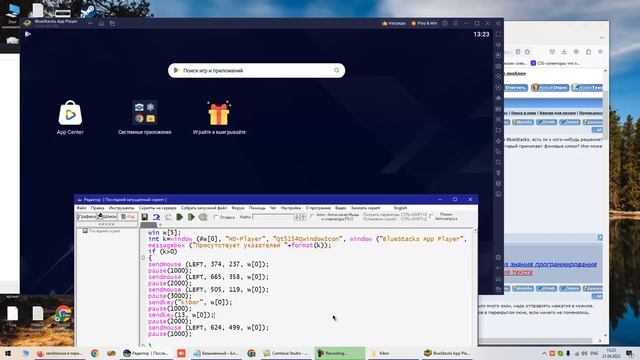Toggle the Авто: Автокликер Мышь checkbox
This screenshot has height=360, width=640.
click(312, 216)
